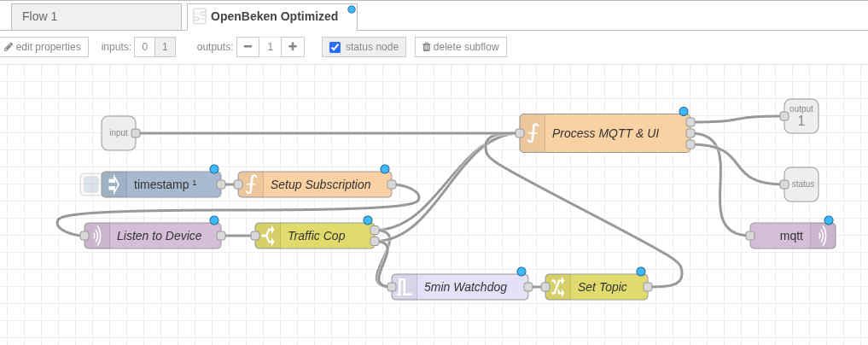Open edit properties for the subflow
Screen dimensions: 868x345
pos(43,47)
